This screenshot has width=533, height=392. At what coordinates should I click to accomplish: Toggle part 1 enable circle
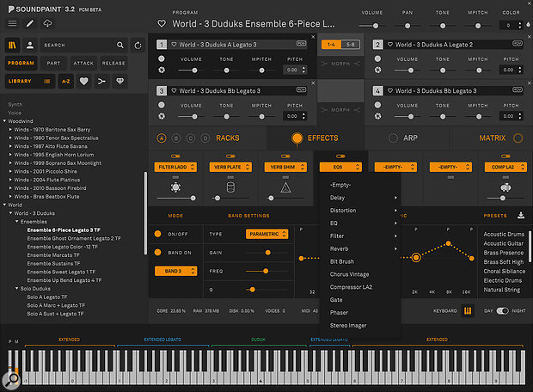(162, 58)
